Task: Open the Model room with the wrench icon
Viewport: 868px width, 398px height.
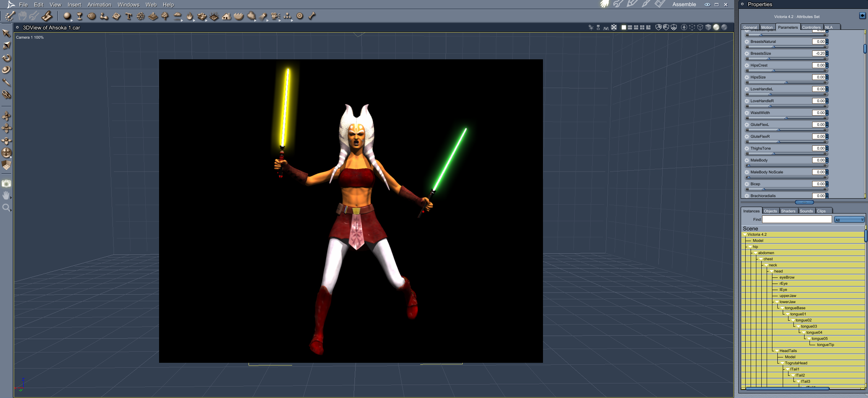Action: pyautogui.click(x=618, y=4)
